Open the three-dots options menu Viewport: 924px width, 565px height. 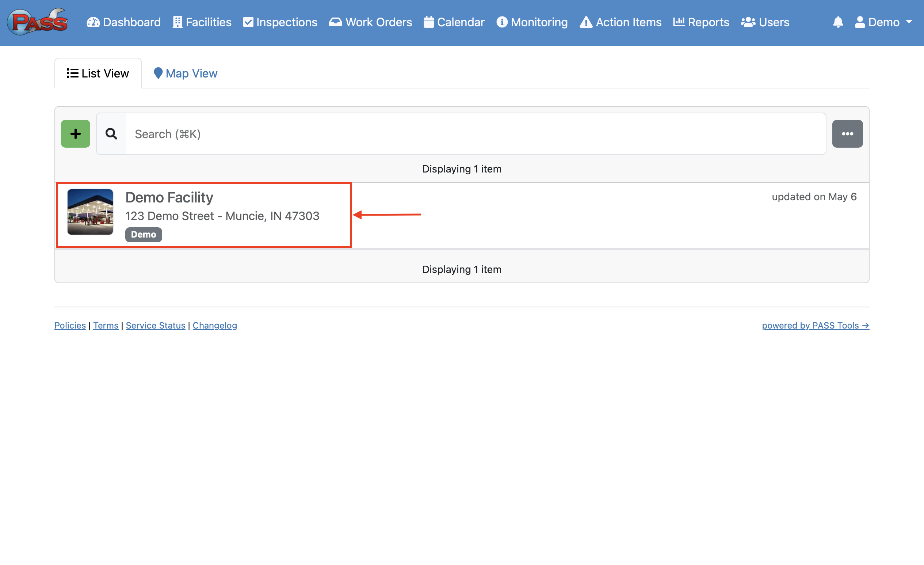click(x=847, y=133)
